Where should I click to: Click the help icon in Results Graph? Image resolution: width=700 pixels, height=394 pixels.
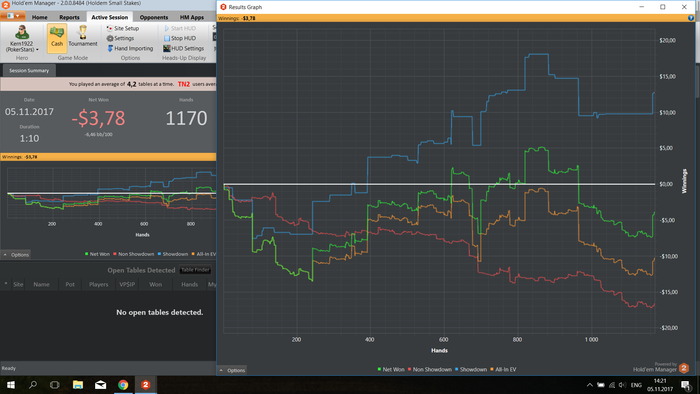pyautogui.click(x=691, y=18)
